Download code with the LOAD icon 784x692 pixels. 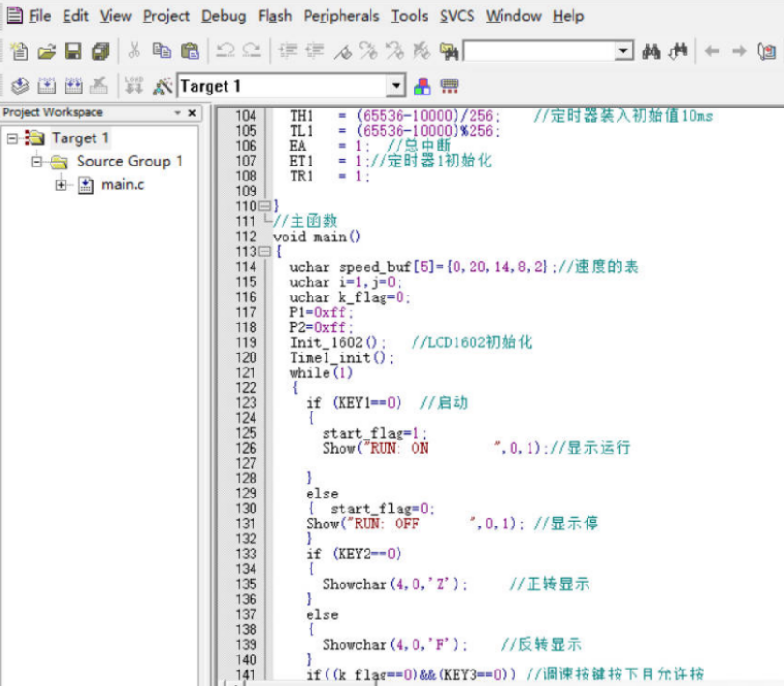pos(134,86)
